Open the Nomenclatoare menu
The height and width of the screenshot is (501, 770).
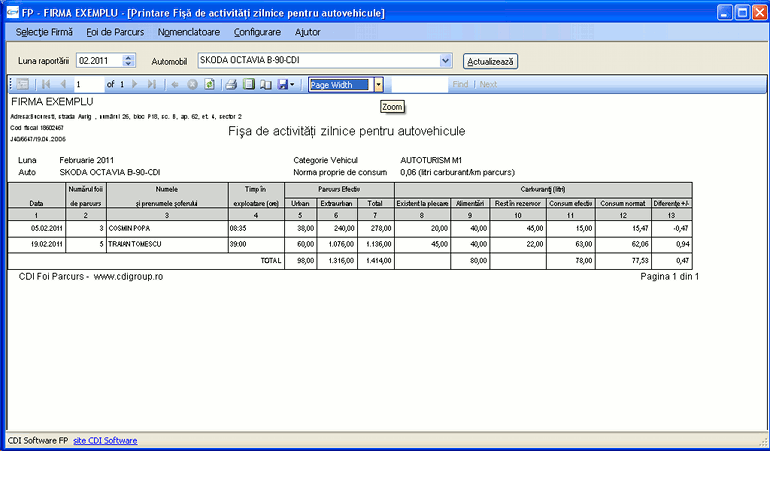click(x=189, y=32)
